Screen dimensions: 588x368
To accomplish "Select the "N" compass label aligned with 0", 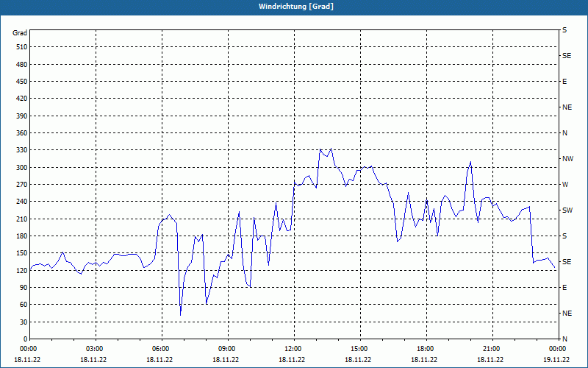I will (x=564, y=339).
